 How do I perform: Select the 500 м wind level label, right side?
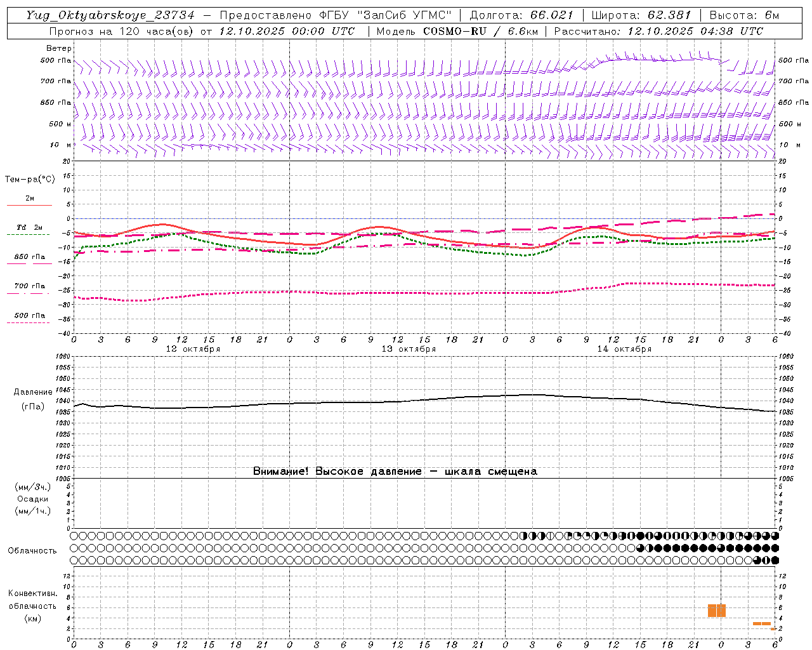[x=790, y=124]
